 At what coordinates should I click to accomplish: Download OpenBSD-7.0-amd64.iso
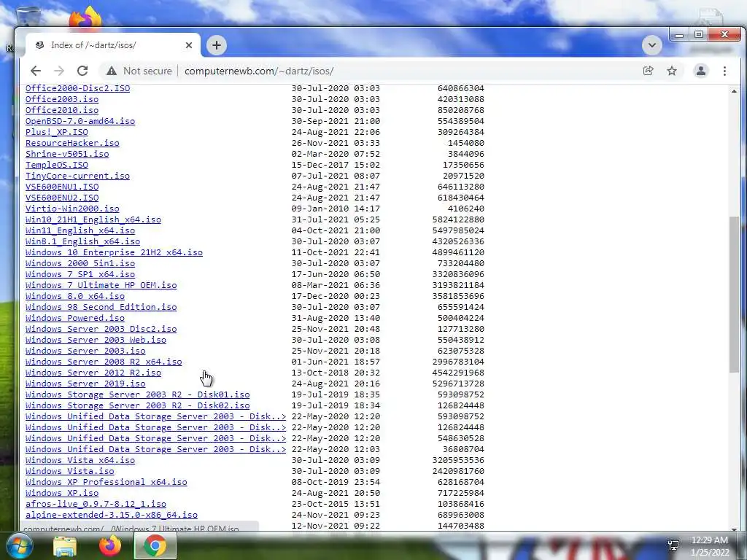(x=80, y=121)
